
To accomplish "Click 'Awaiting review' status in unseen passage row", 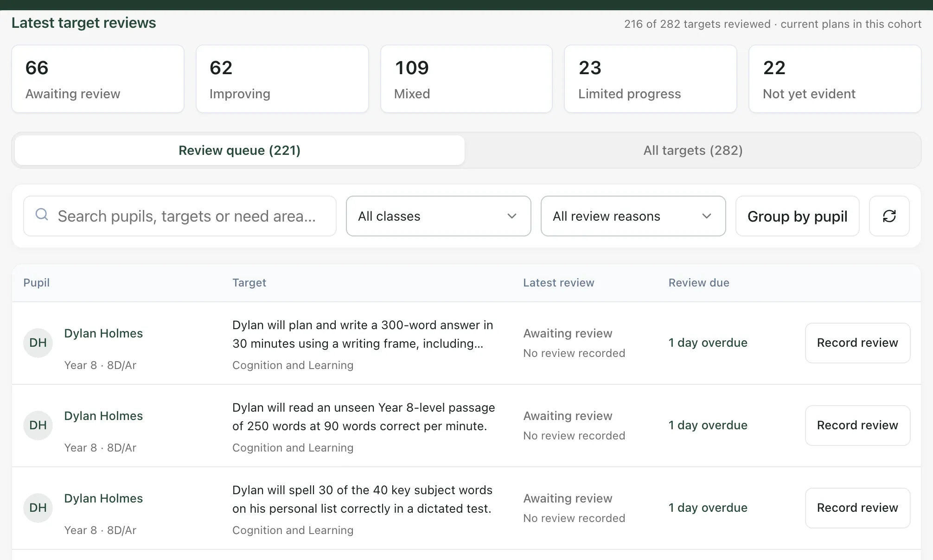I will coord(568,416).
